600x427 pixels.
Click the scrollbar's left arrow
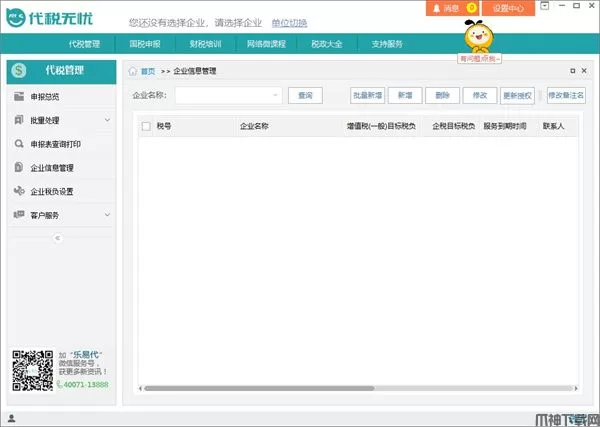[140, 388]
